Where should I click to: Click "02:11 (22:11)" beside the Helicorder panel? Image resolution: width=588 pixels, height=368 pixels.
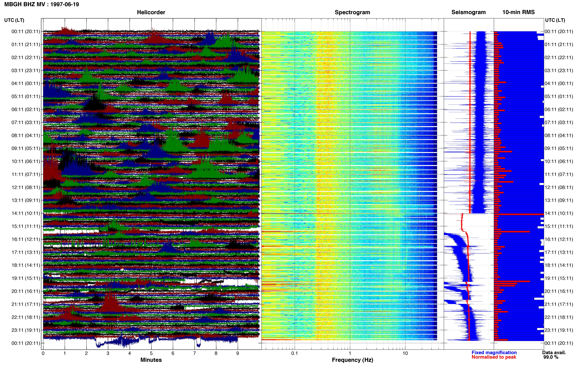coord(26,57)
